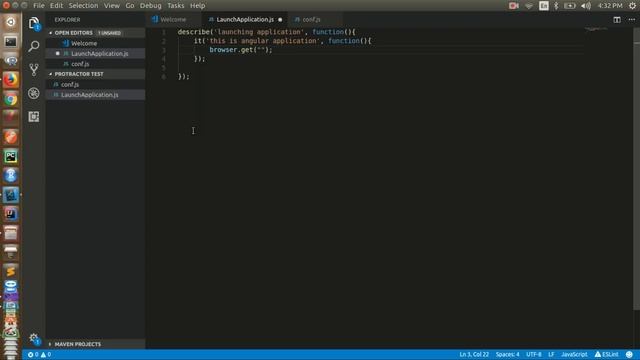Image resolution: width=640 pixels, height=360 pixels.
Task: Click the ESLint status indicator
Action: (x=607, y=354)
